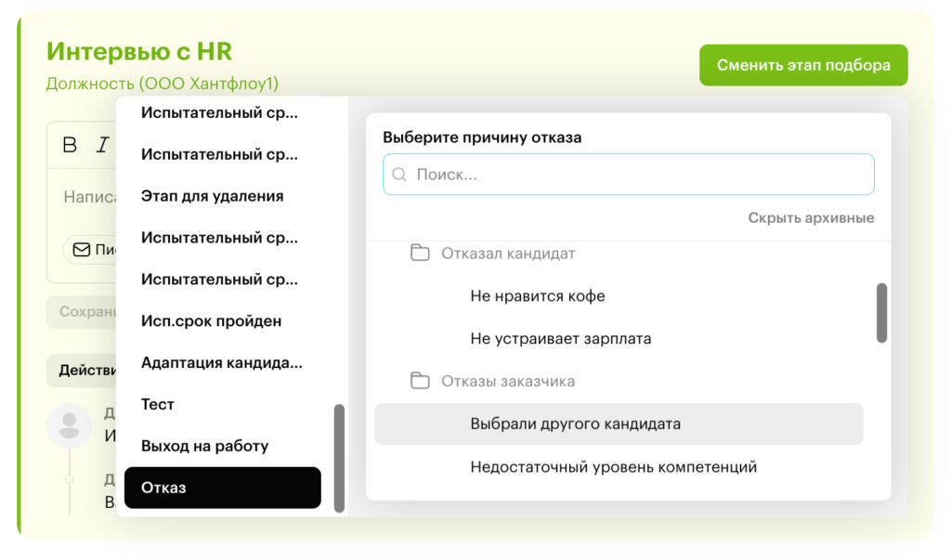Click the folder icon beside Отказал кандидат

pos(420,254)
